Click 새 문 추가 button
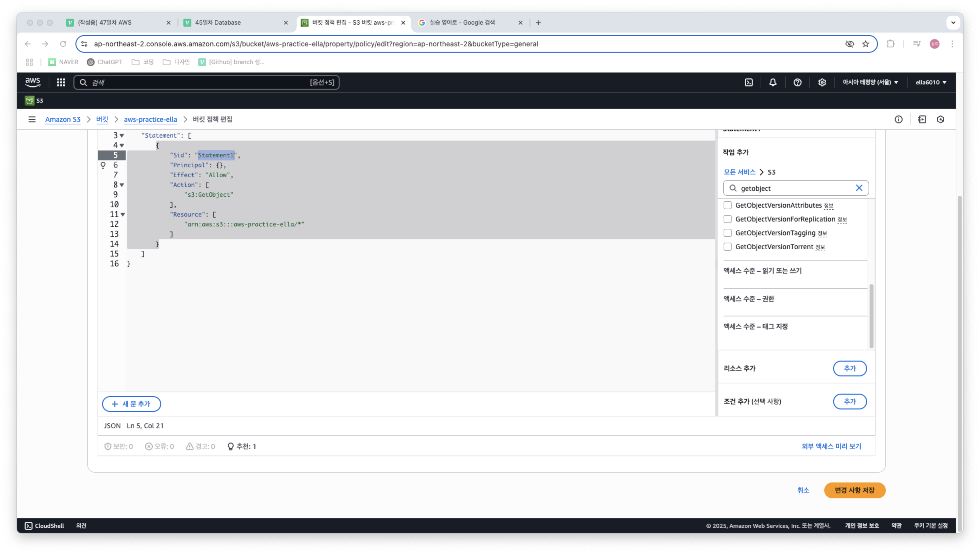Viewport: 980px width, 554px height. point(131,404)
